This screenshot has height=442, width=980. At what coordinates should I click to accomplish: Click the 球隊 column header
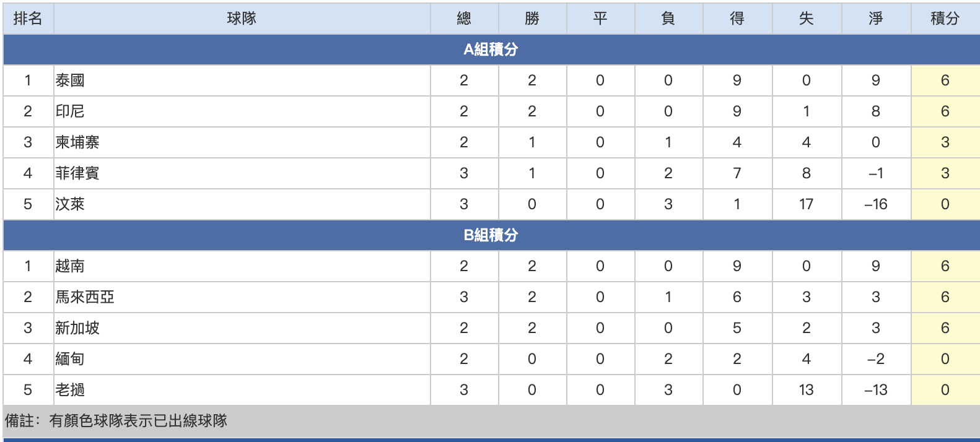coord(242,19)
